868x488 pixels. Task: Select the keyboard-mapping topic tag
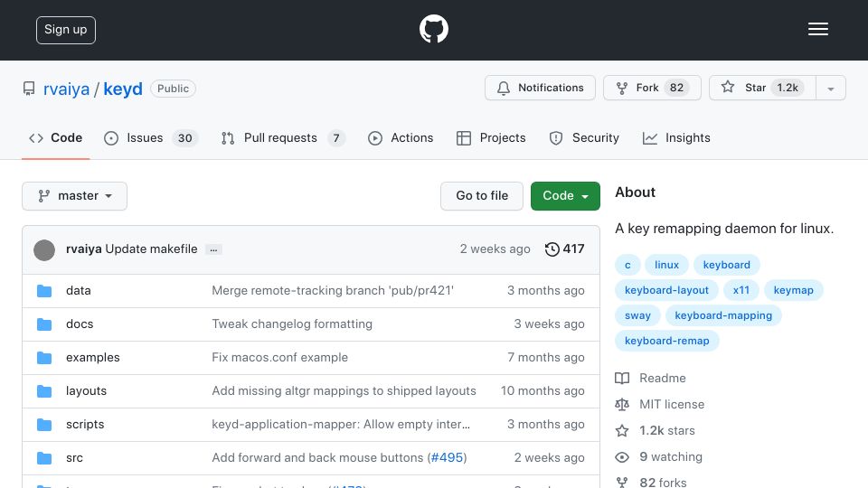pyautogui.click(x=723, y=316)
